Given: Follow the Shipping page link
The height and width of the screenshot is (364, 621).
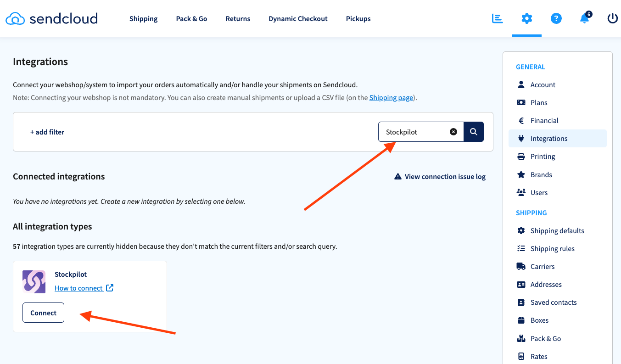Looking at the screenshot, I should click(x=391, y=98).
